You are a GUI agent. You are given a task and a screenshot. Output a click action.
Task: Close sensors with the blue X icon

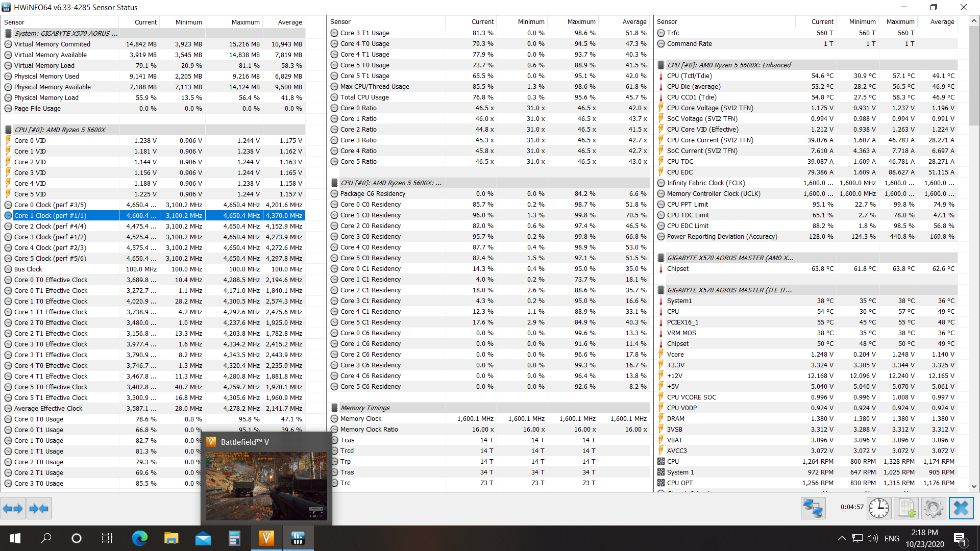coord(961,508)
